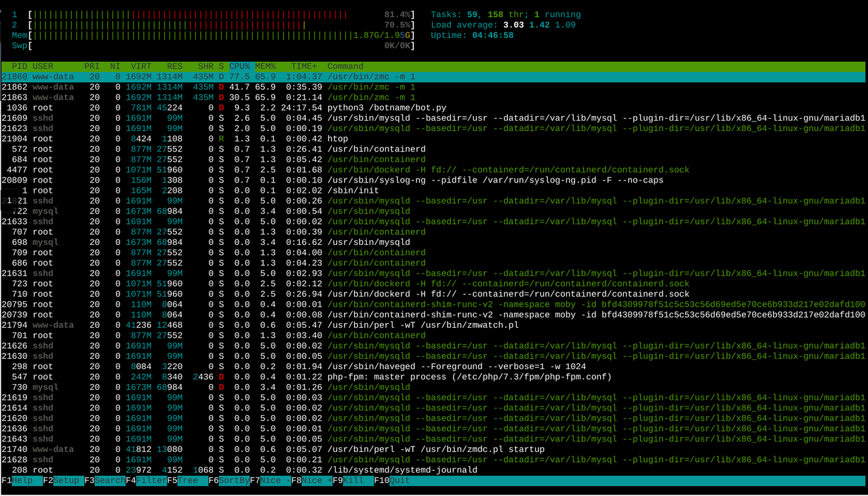Select the systemd-journald process row
The height and width of the screenshot is (496, 868).
coord(434,470)
